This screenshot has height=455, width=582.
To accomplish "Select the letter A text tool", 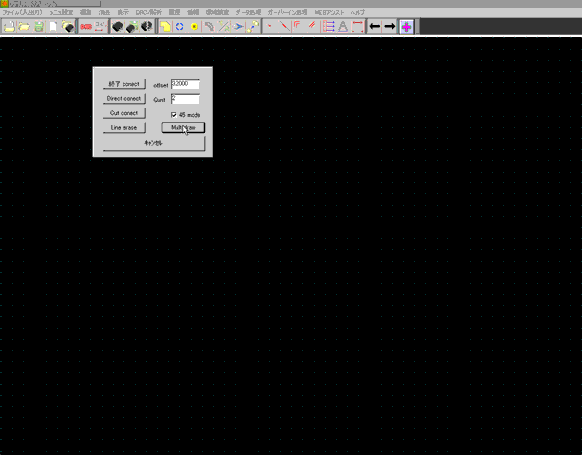I will 343,27.
